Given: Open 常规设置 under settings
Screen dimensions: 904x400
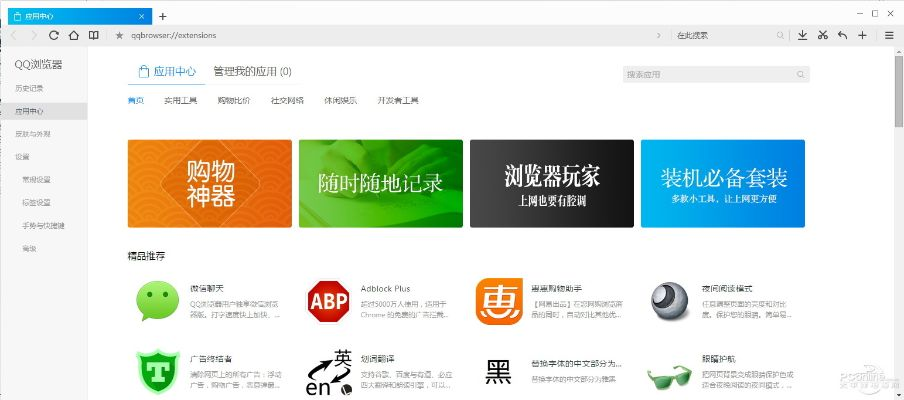Looking at the screenshot, I should click(x=36, y=180).
